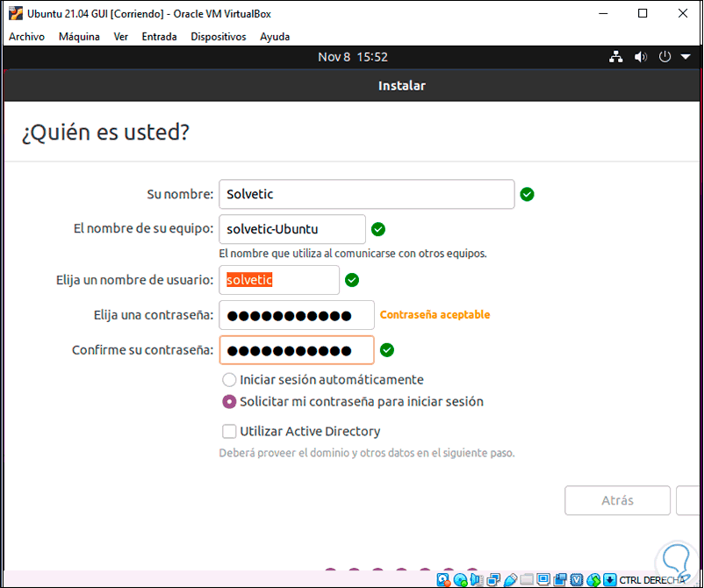
Task: Click the VirtualBox hard disk activity icon
Action: [443, 580]
